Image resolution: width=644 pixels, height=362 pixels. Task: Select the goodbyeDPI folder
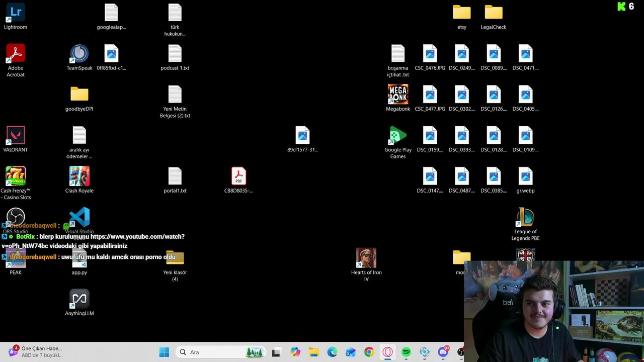tap(79, 99)
